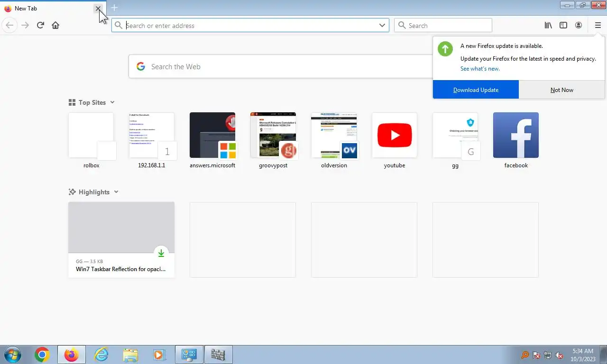Open the network tray icon
The image size is (607, 364).
pyautogui.click(x=548, y=355)
